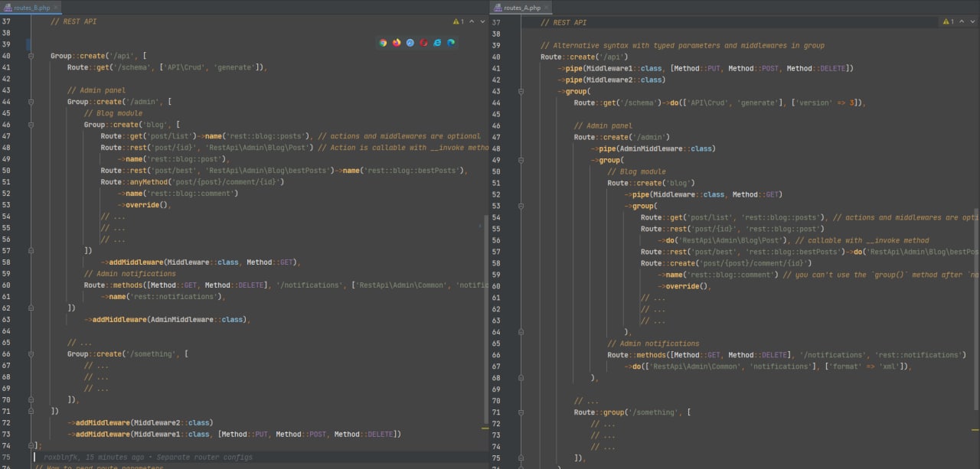Click "Route::create('/api')" in routes_A.php
Viewport: 980px width, 469px height.
click(584, 57)
